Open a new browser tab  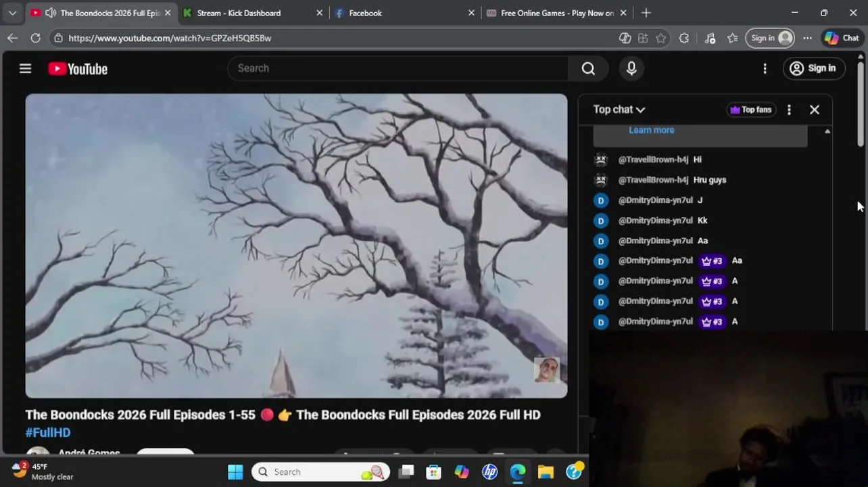[x=646, y=13]
